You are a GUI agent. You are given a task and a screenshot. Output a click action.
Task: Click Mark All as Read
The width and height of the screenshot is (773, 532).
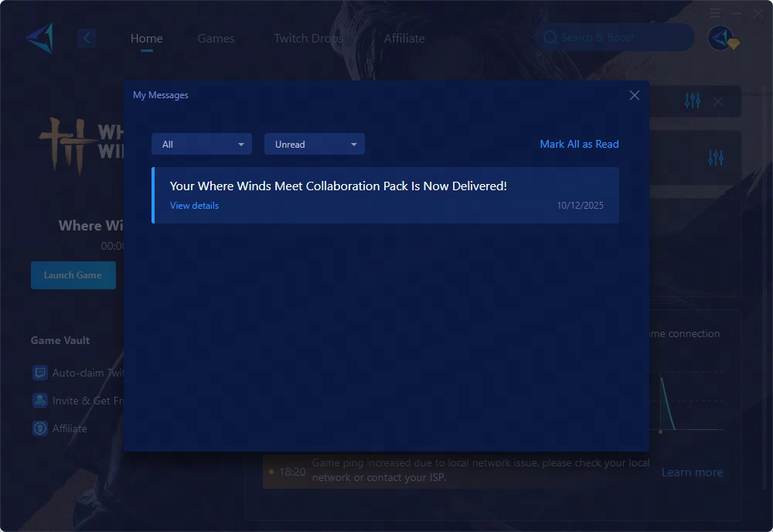579,144
